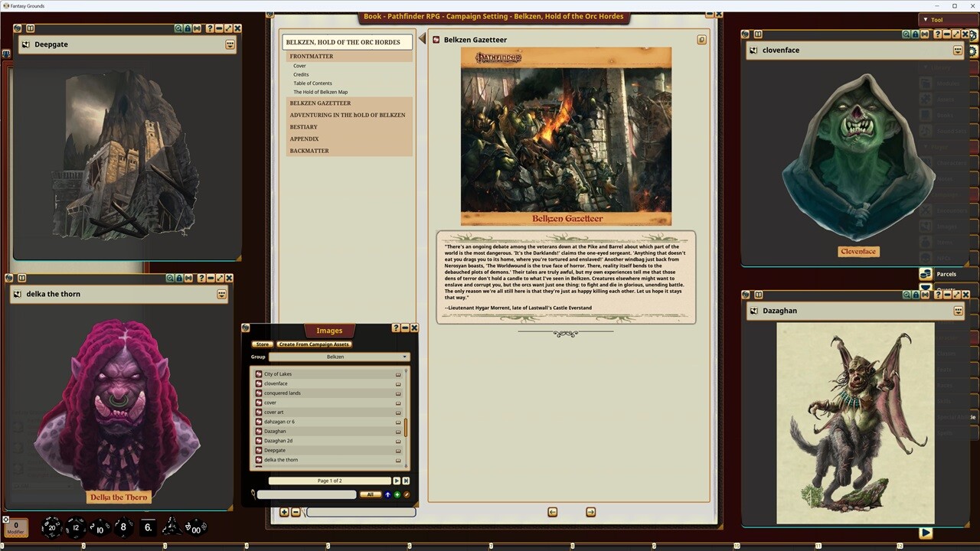Image resolution: width=980 pixels, height=551 pixels.
Task: Open the zoom control on clovenface window
Action: (x=906, y=34)
